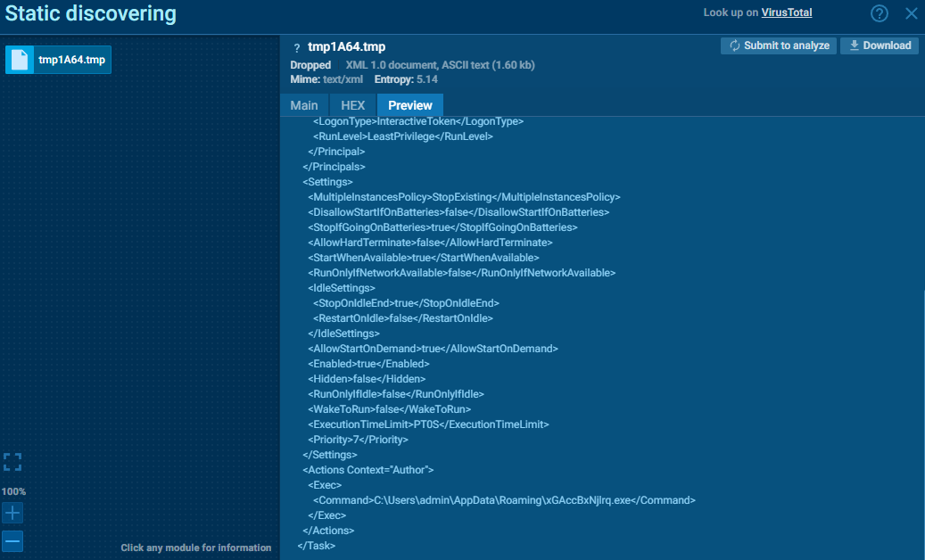Image resolution: width=925 pixels, height=560 pixels.
Task: Download the tmp1A64.tmp file
Action: 879,45
